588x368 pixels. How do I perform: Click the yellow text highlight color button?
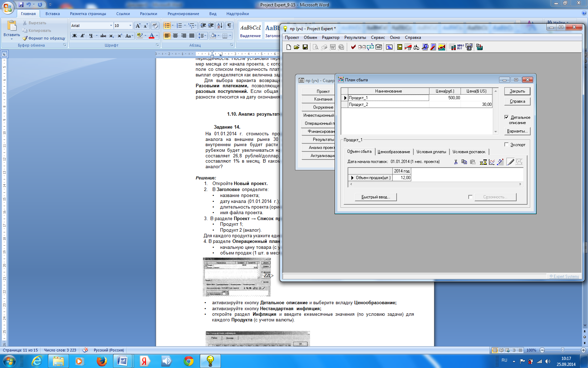tap(140, 36)
